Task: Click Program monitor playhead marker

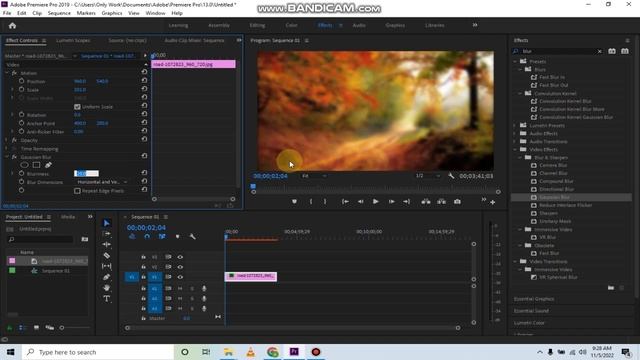Action: click(x=253, y=187)
